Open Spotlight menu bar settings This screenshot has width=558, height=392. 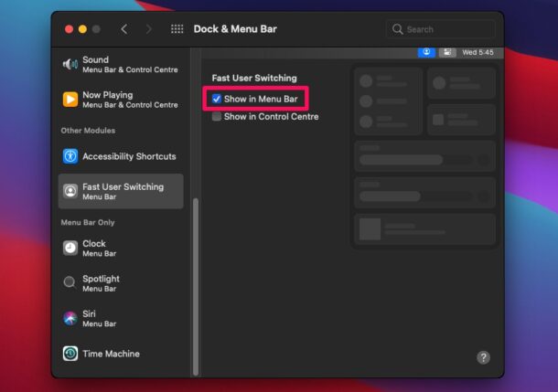[121, 283]
